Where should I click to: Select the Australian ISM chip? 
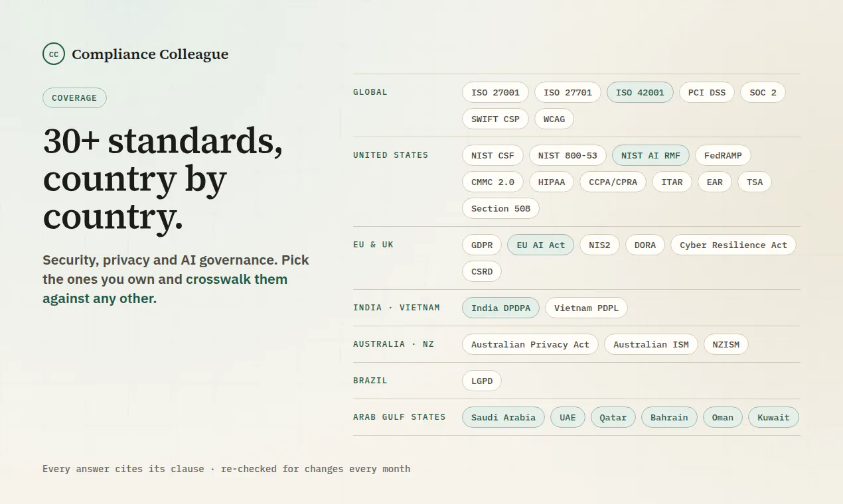click(x=651, y=344)
